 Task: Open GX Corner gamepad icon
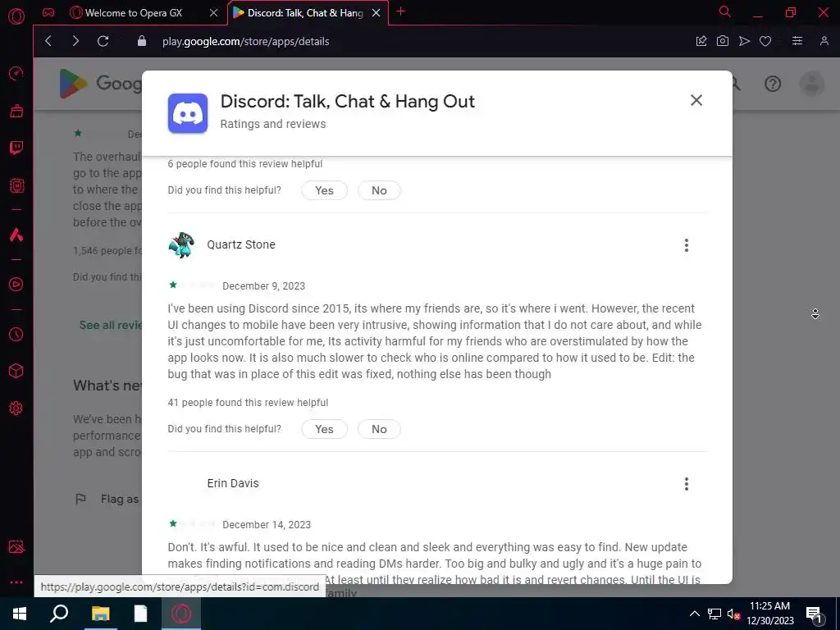click(48, 12)
